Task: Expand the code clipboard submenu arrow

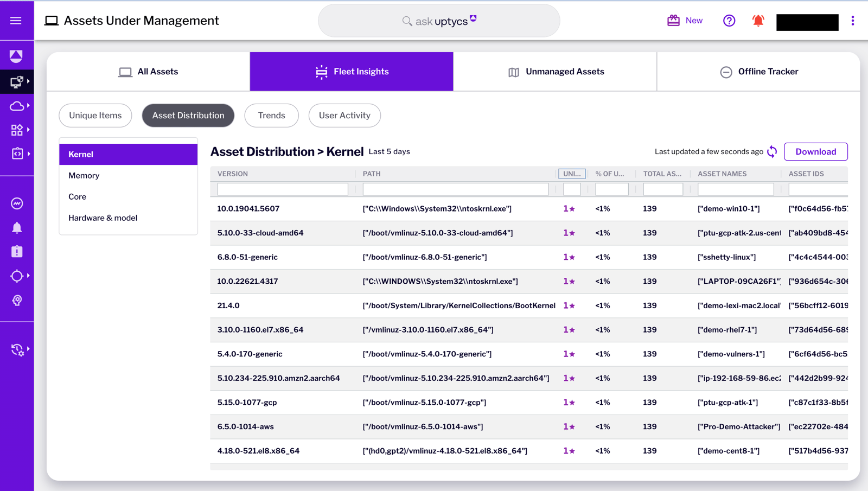Action: 28,154
